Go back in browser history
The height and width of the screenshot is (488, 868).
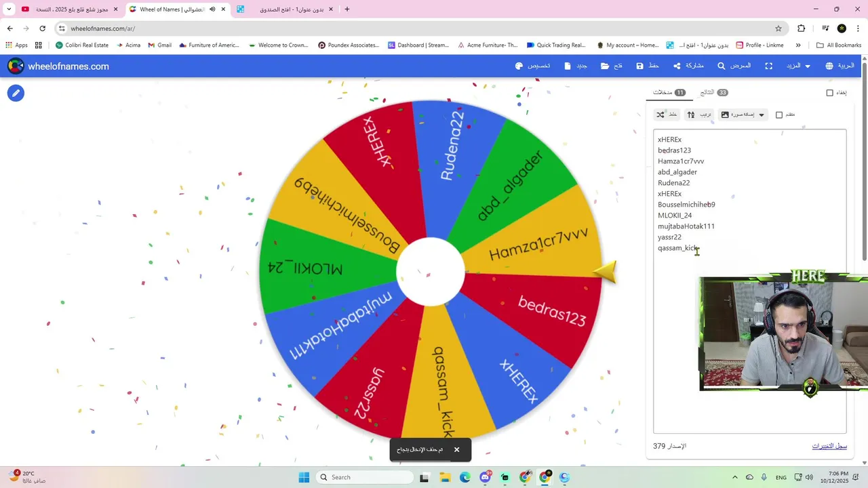tap(9, 28)
